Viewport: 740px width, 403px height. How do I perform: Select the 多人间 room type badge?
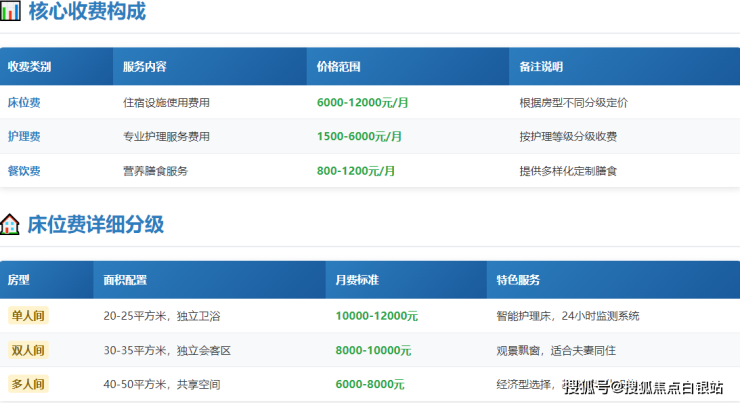28,384
